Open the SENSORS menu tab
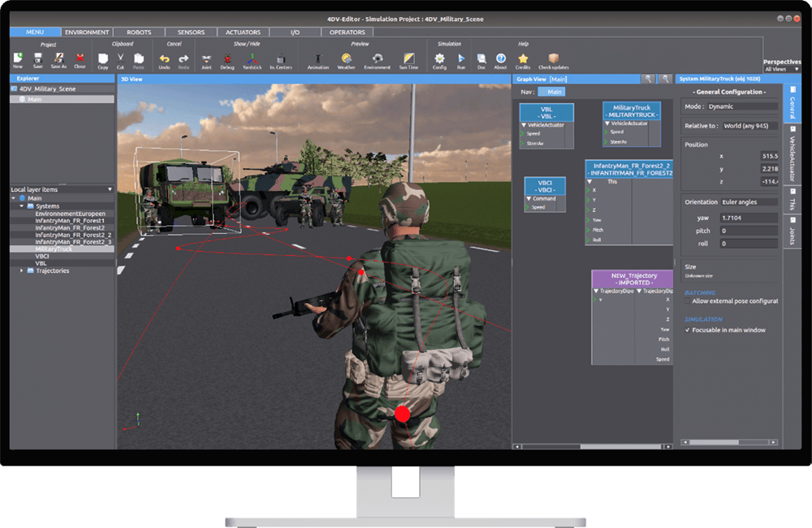 pyautogui.click(x=191, y=32)
